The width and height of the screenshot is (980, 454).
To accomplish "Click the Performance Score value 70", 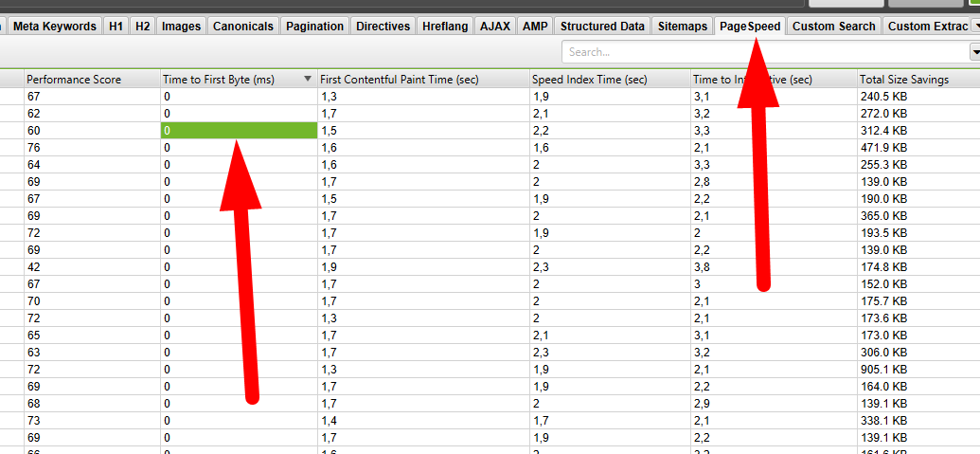I will coord(92,300).
